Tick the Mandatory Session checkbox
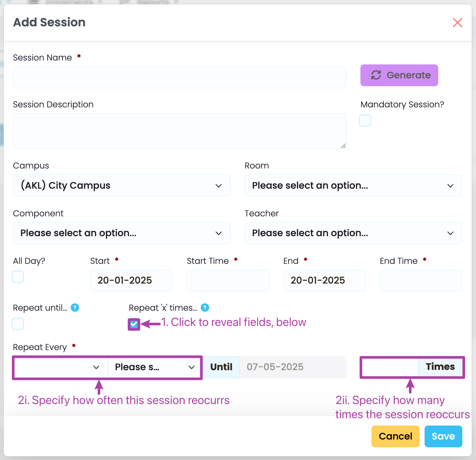 (x=365, y=121)
